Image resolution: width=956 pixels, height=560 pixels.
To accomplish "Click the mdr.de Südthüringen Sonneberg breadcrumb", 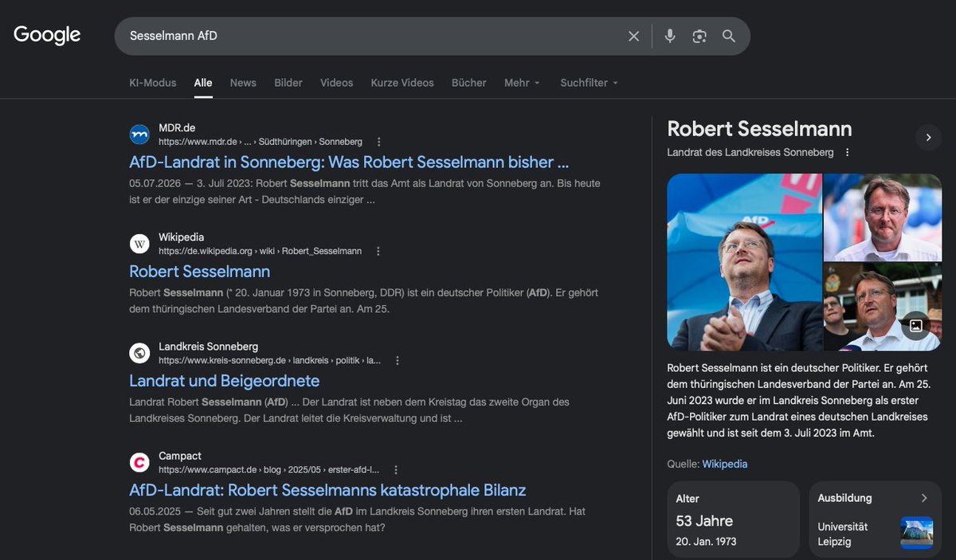I will 261,142.
